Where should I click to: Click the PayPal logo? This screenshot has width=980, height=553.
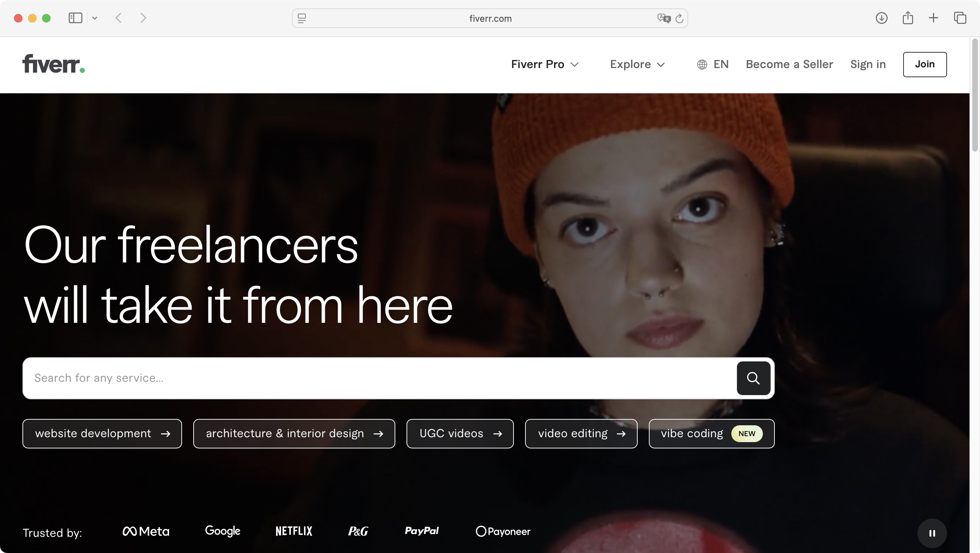tap(422, 531)
